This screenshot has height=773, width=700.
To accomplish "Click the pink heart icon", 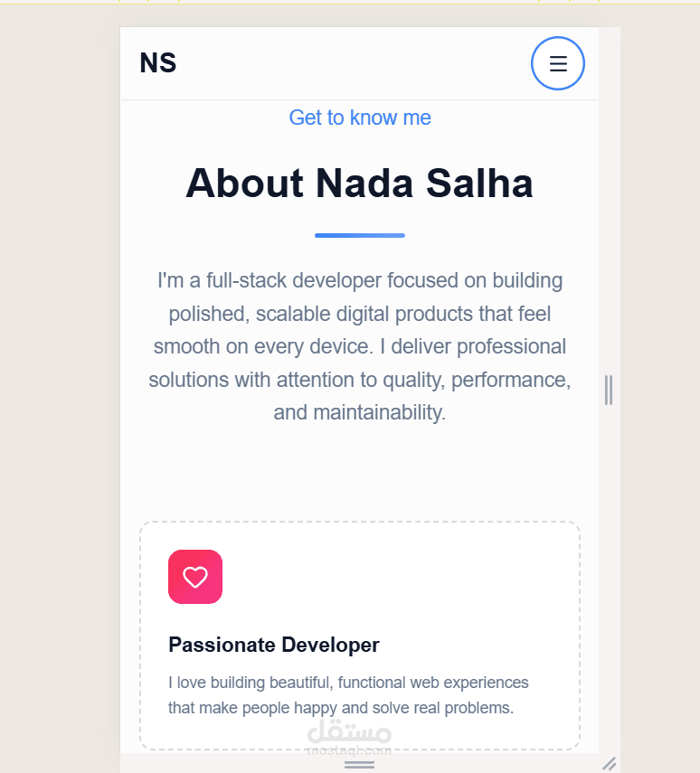I will [x=195, y=577].
